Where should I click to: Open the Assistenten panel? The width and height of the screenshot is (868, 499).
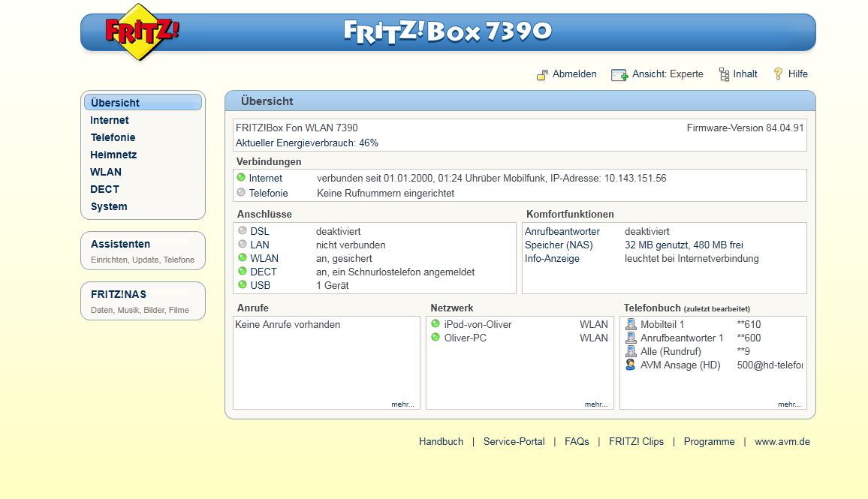143,251
